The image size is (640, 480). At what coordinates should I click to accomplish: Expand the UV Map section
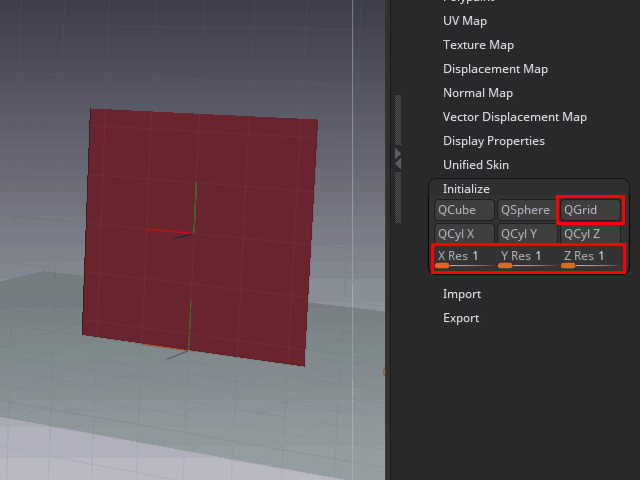pos(464,21)
